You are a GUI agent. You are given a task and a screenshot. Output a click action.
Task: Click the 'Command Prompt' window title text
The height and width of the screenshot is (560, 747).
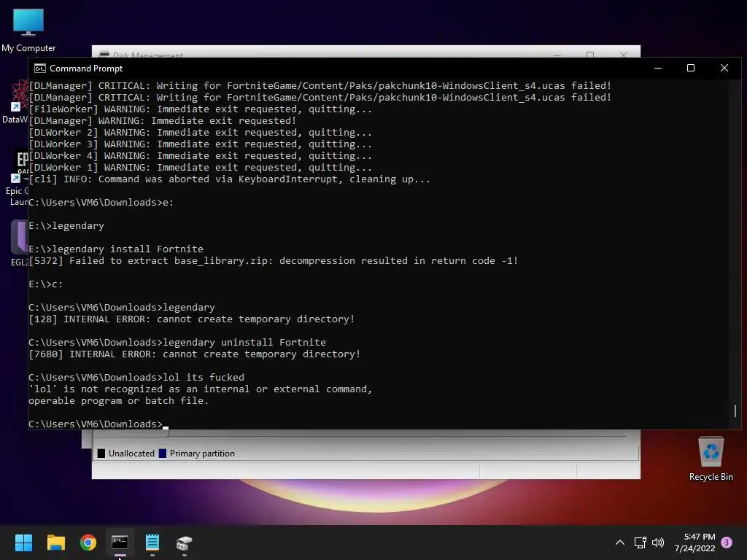click(86, 69)
